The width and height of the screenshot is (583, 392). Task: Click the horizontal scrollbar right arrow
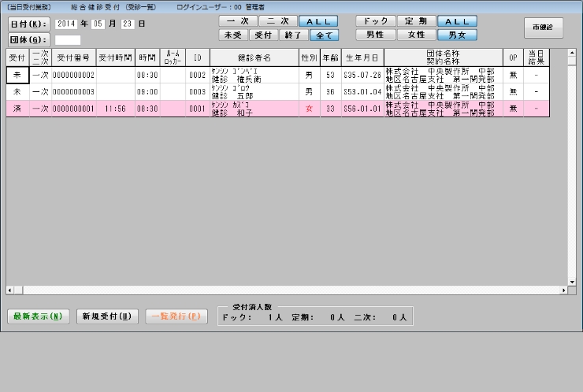564,290
